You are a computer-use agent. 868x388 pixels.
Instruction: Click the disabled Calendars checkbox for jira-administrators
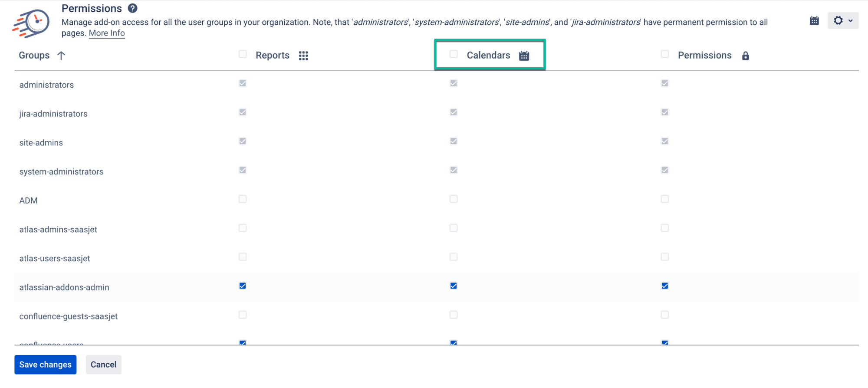pos(454,112)
